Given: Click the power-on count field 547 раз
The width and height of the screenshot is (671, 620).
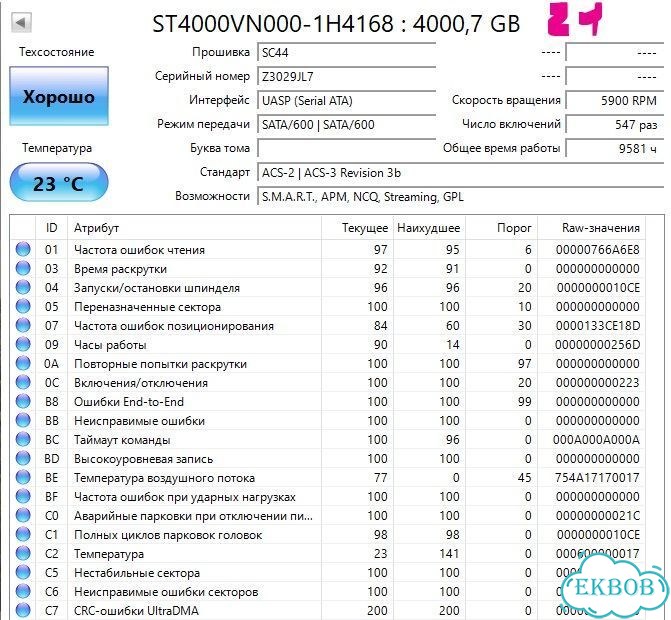Looking at the screenshot, I should point(615,125).
